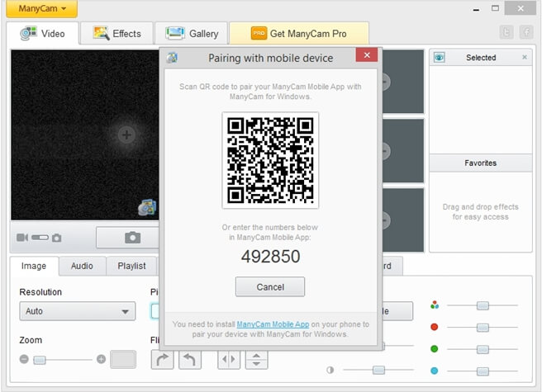
Task: Click Cancel in the pairing dialog
Action: 270,286
